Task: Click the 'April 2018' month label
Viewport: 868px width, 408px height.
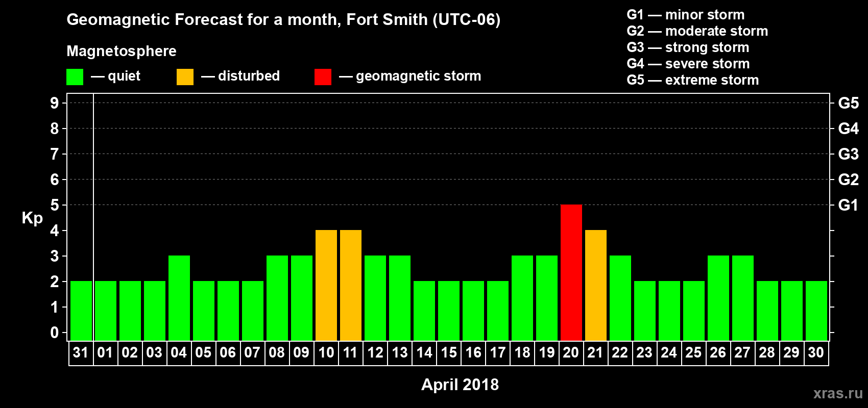Action: click(x=460, y=385)
